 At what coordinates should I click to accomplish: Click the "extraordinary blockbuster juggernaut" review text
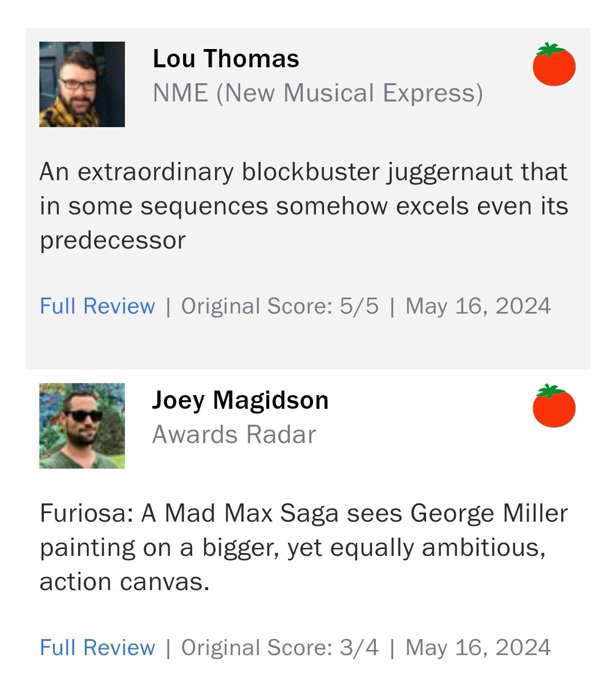[x=303, y=206]
